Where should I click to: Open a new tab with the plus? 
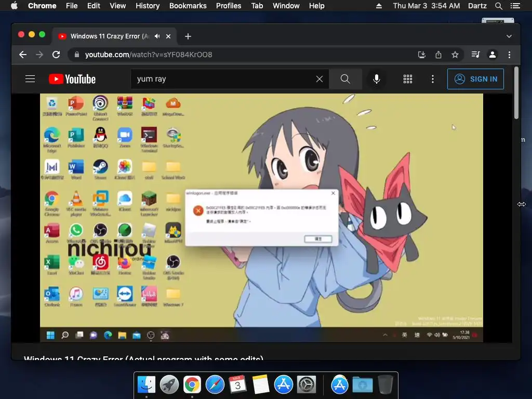pos(188,36)
